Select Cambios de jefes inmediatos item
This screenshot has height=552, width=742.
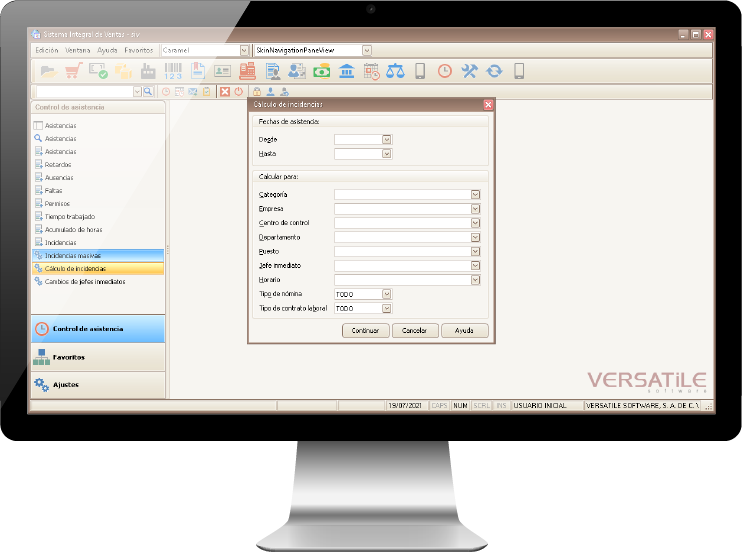coord(85,282)
